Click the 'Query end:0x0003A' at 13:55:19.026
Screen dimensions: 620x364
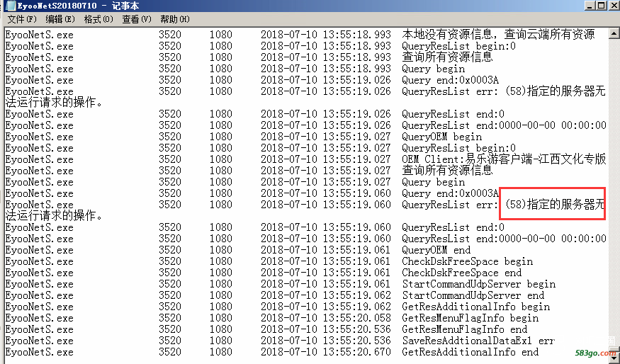point(451,80)
